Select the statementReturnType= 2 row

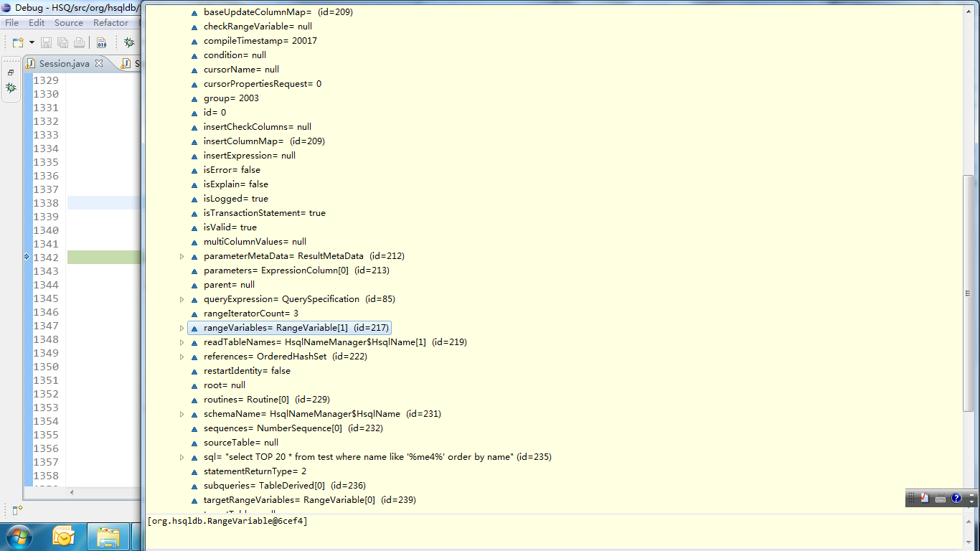click(x=248, y=471)
